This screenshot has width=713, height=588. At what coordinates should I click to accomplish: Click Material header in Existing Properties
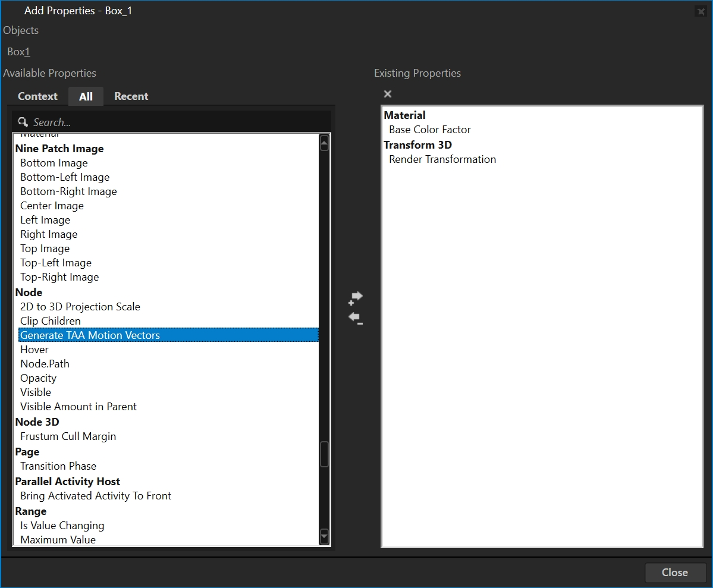pos(405,115)
